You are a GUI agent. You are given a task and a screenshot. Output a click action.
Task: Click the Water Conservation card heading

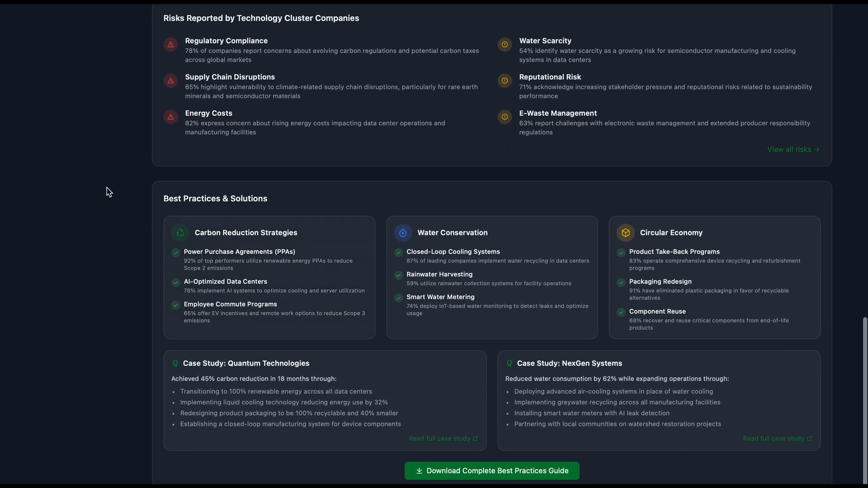(x=452, y=232)
